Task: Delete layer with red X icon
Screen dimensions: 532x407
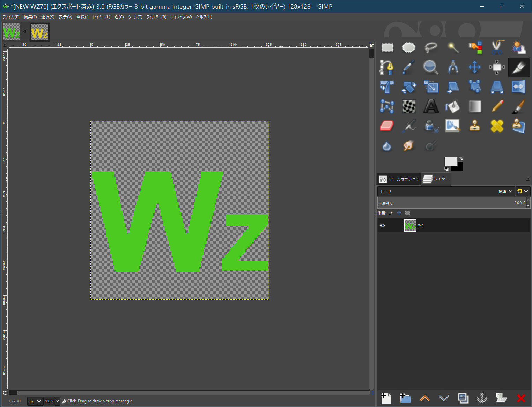Action: coord(521,398)
